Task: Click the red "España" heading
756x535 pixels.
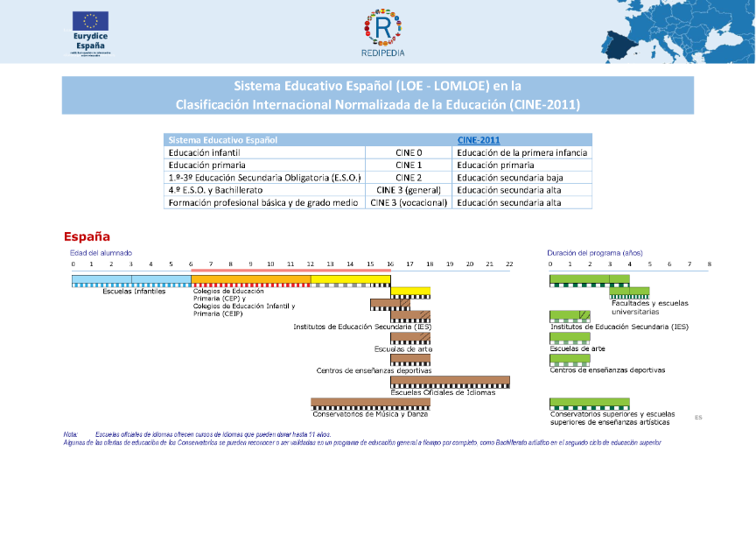Action: coord(87,236)
